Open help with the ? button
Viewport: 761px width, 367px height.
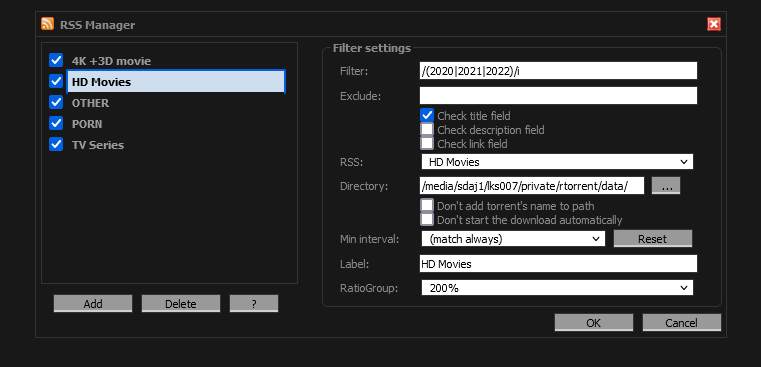coord(254,304)
